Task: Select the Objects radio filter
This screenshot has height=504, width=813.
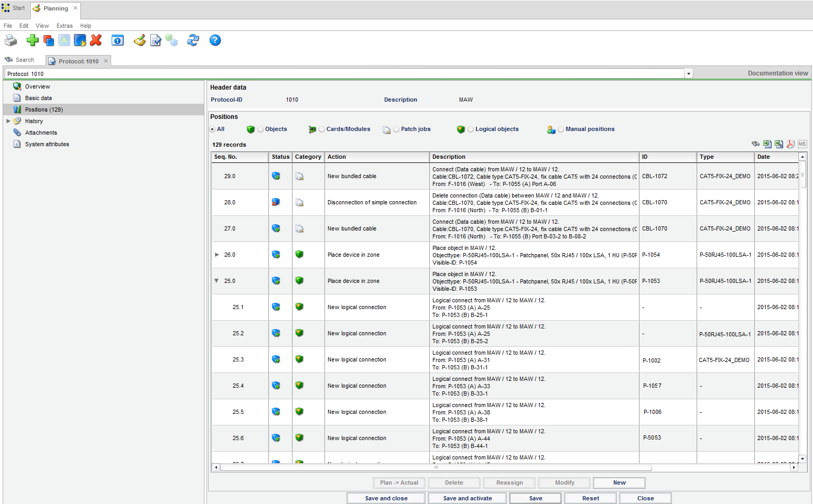Action: (261, 129)
